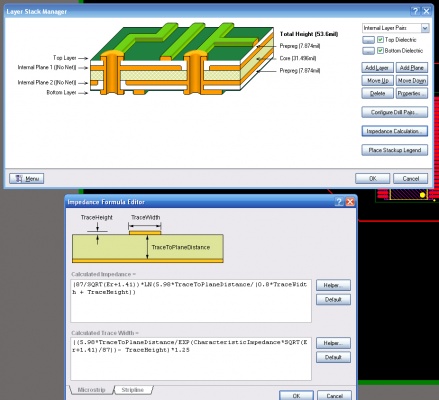Open layer Properties dialog
This screenshot has width=439, height=400.
tap(412, 93)
